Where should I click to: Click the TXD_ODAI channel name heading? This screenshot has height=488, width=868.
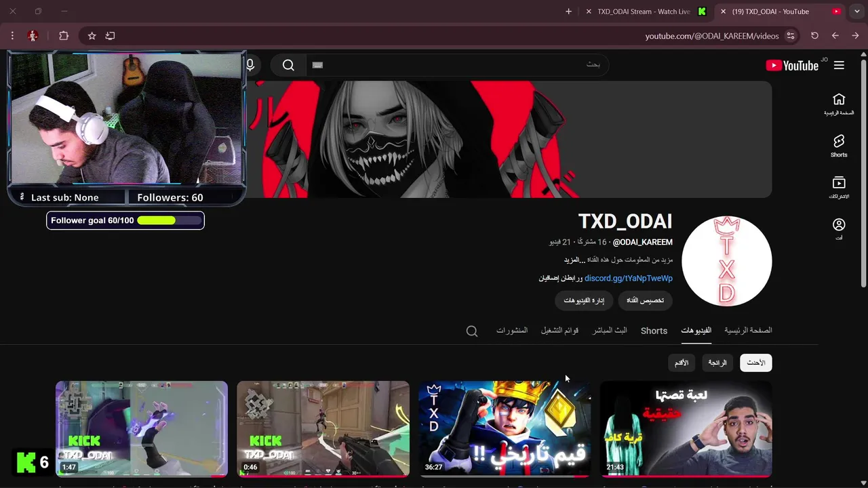tap(625, 222)
